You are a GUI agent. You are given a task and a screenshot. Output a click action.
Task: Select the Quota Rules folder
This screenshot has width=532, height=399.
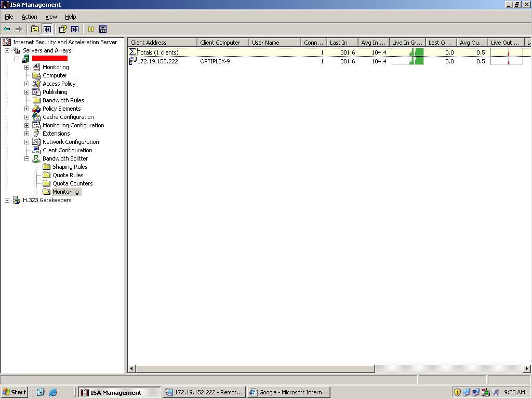point(68,175)
